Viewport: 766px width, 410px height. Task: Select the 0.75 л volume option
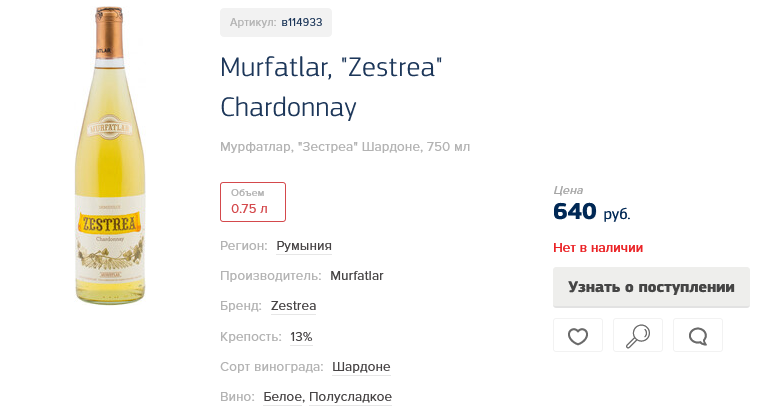pos(252,202)
